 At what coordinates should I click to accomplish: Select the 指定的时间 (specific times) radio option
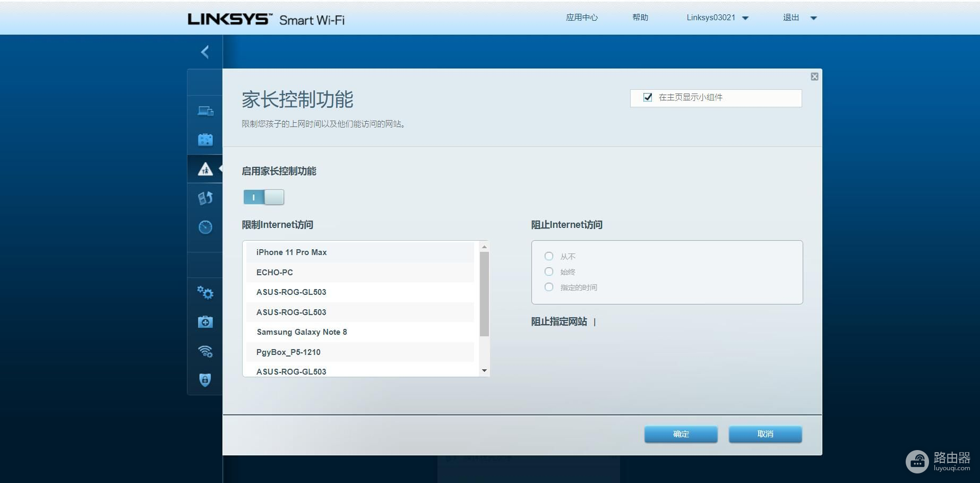[x=549, y=287]
